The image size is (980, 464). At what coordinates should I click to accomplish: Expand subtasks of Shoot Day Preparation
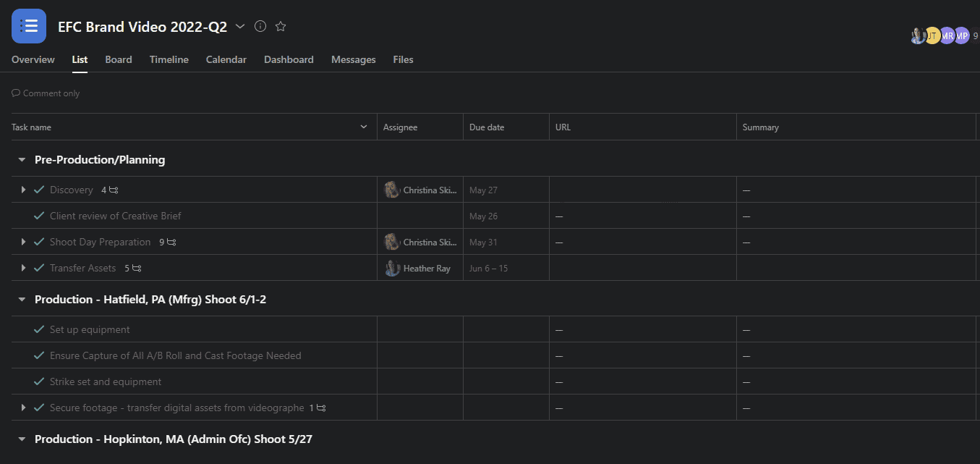click(x=23, y=242)
